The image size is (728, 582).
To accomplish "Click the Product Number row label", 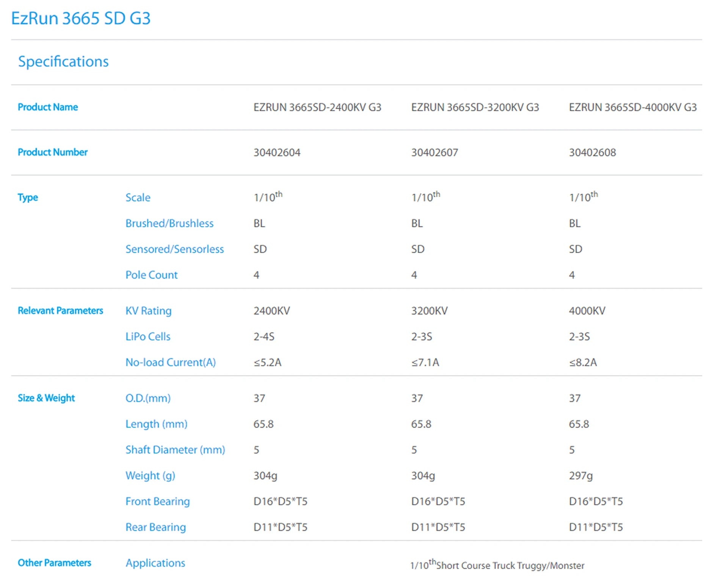I will pyautogui.click(x=52, y=152).
